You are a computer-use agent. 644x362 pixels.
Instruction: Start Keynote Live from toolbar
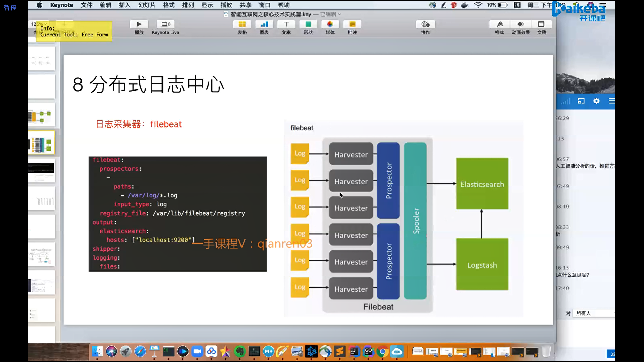(x=165, y=24)
